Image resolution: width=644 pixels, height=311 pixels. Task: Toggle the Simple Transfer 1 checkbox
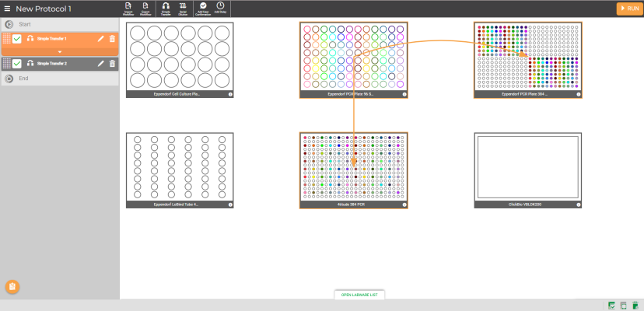tap(17, 39)
